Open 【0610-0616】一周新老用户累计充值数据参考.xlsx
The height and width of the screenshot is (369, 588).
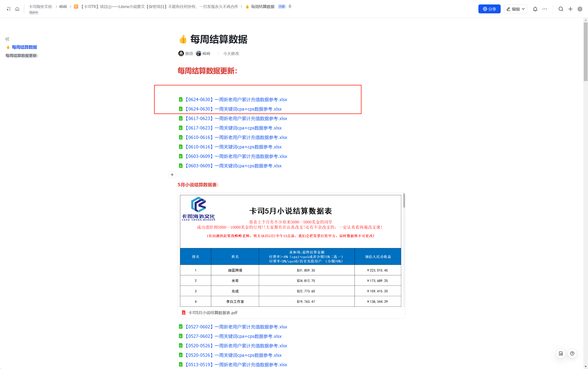point(236,137)
